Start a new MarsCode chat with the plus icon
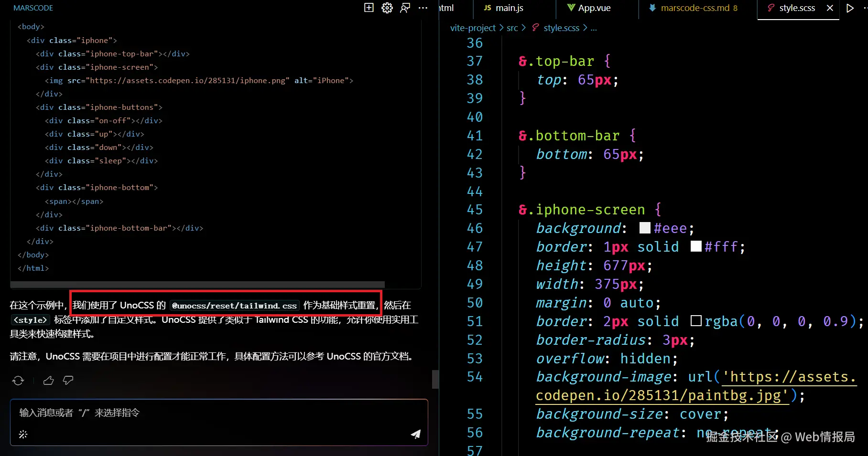 [x=369, y=8]
